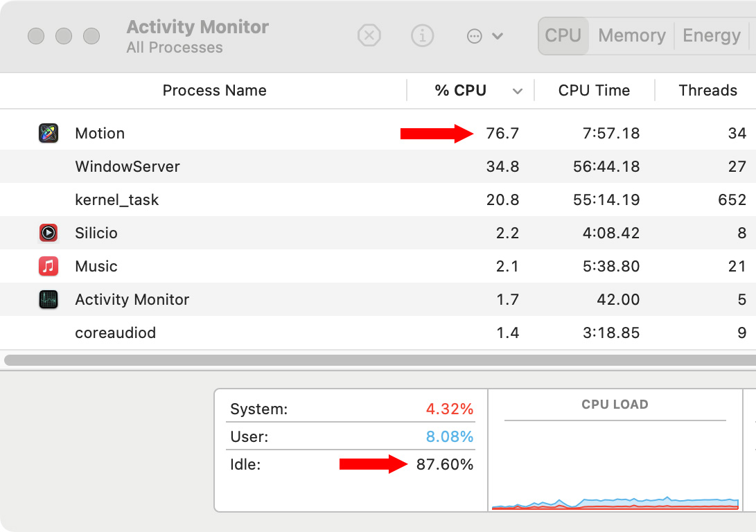Click the Activity Monitor process icon
The width and height of the screenshot is (756, 532).
(x=49, y=299)
